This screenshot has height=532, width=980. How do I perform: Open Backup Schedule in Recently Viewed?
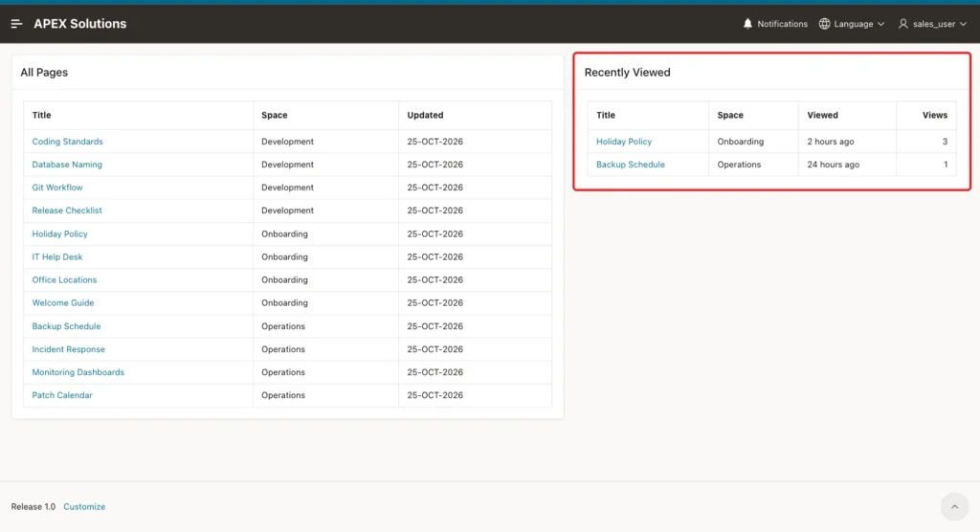coord(630,165)
